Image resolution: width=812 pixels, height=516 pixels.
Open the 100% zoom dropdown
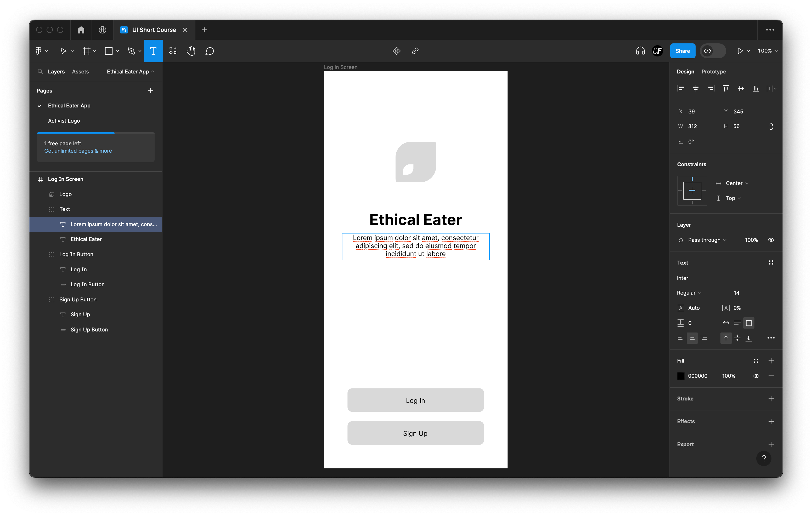(x=768, y=51)
